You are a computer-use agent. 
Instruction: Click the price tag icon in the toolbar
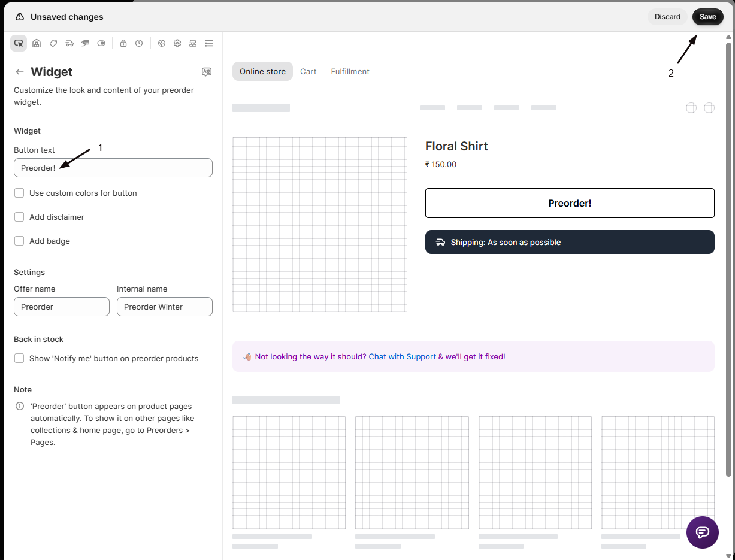[x=53, y=43]
